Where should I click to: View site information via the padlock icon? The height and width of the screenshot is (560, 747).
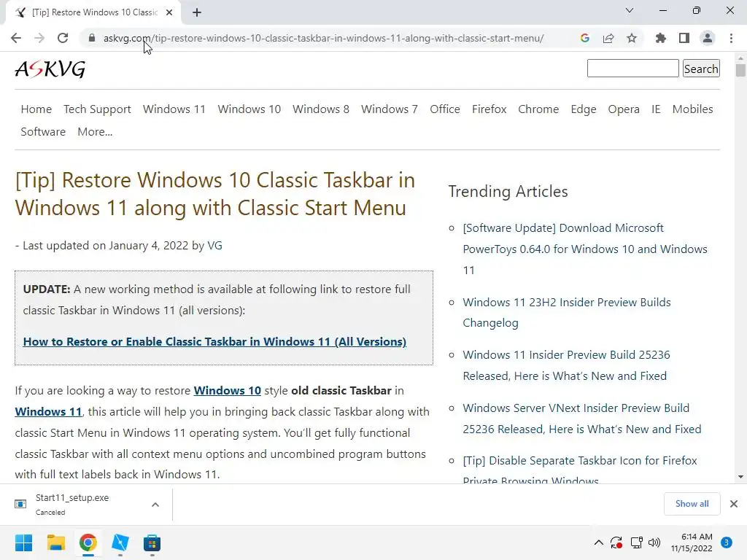(x=92, y=38)
